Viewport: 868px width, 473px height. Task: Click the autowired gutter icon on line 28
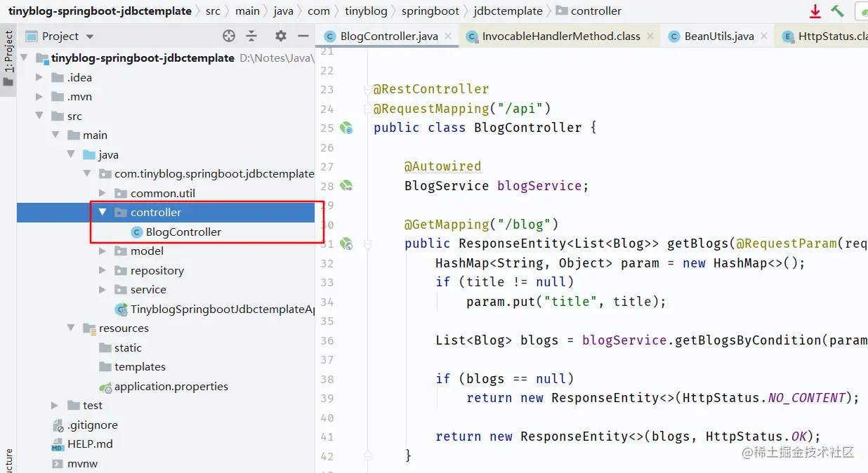tap(346, 186)
